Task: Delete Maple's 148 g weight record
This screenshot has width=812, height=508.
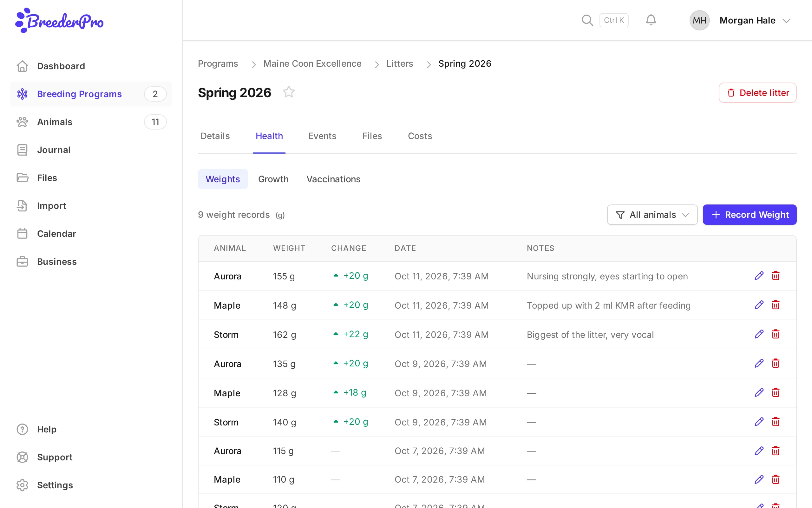Action: [x=776, y=305]
